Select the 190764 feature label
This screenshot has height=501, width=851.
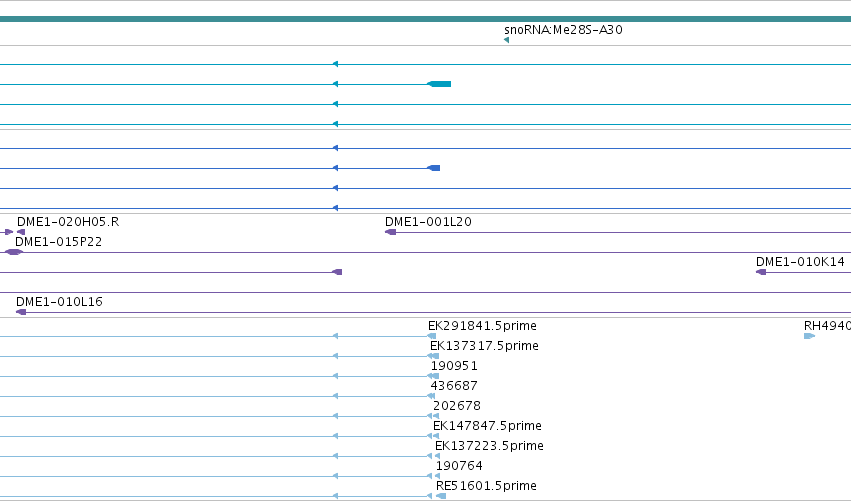coord(459,466)
